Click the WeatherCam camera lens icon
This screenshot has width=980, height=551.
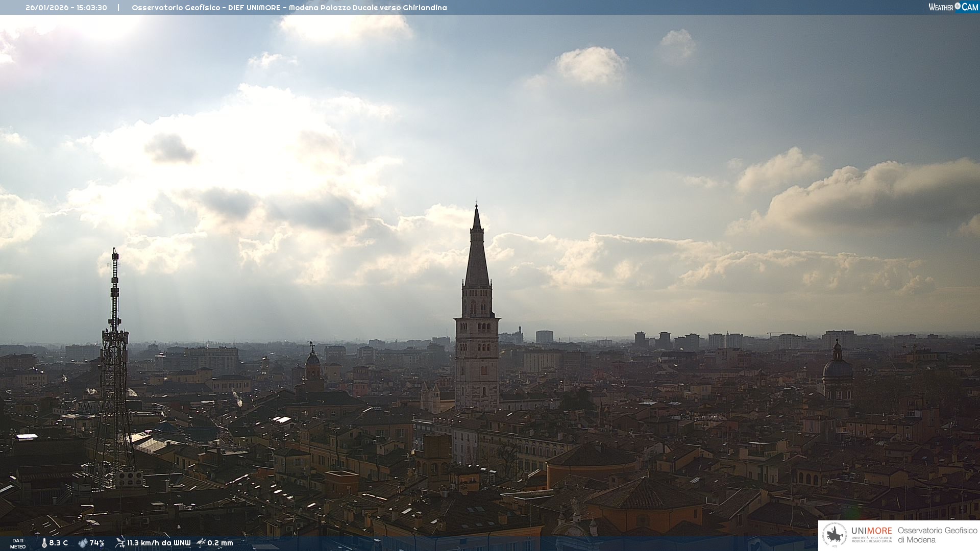958,6
